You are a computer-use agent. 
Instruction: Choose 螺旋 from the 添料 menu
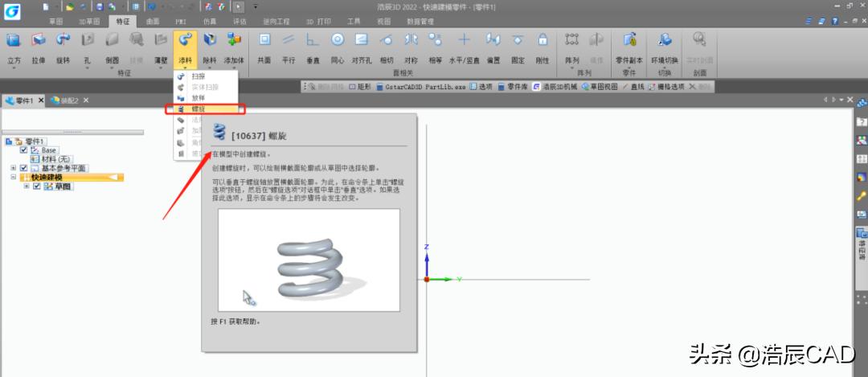pyautogui.click(x=206, y=109)
